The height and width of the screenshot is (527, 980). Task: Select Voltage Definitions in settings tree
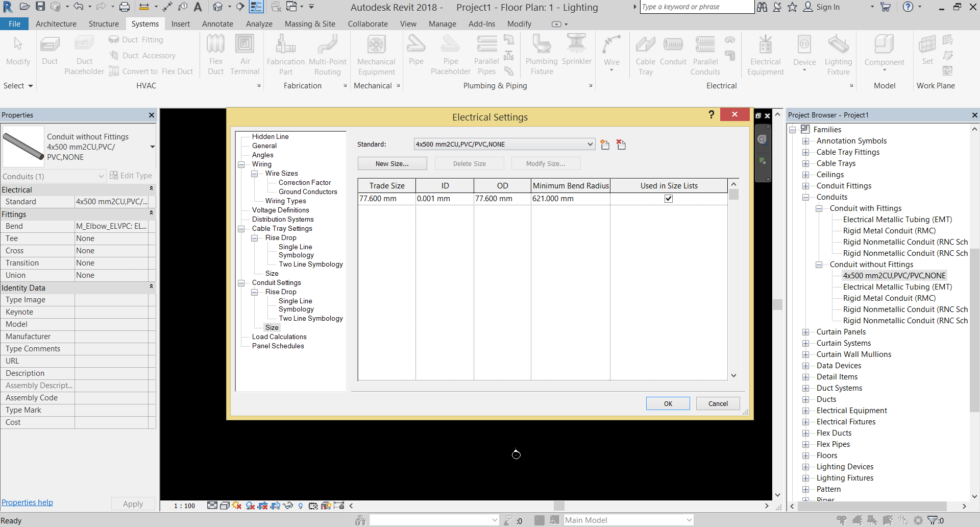(x=280, y=210)
